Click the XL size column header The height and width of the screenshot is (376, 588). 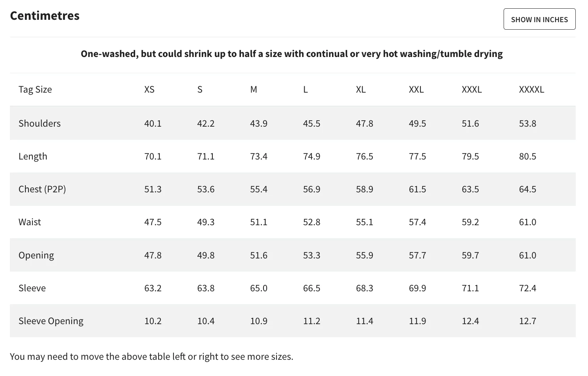click(361, 89)
